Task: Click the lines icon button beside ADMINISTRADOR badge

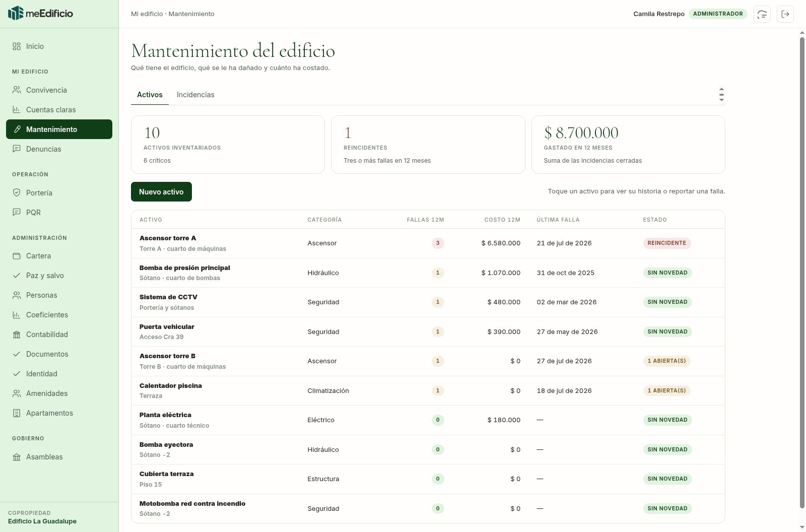Action: (762, 14)
